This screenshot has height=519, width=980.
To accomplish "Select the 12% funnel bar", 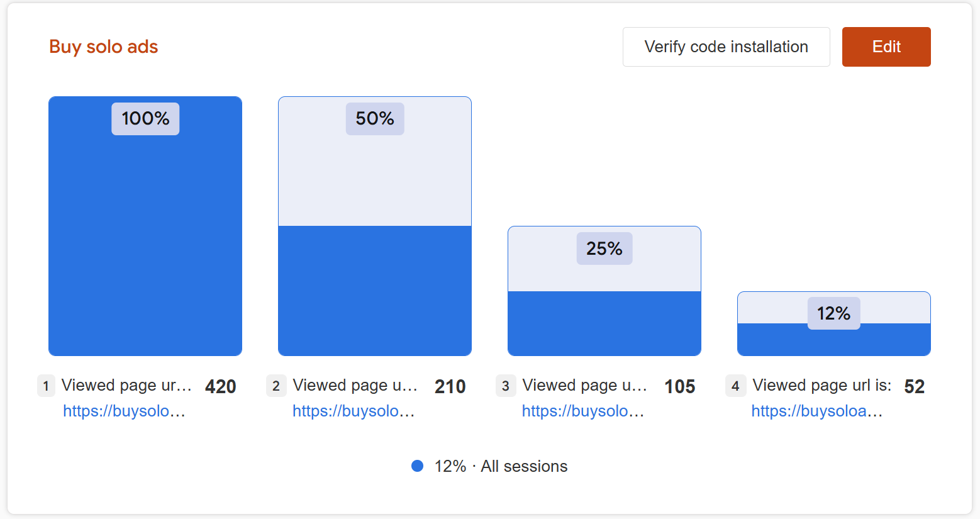I will (834, 323).
